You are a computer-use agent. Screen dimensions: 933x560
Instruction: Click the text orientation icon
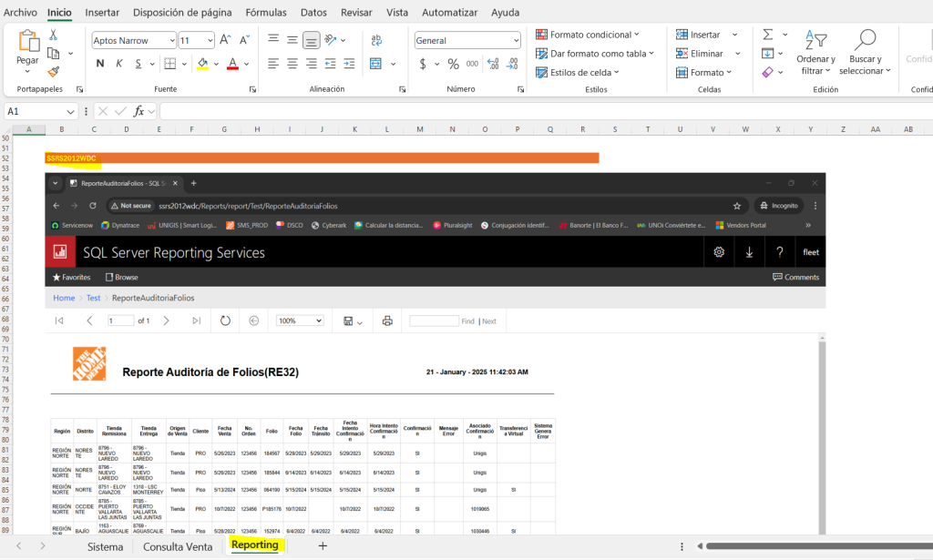331,40
